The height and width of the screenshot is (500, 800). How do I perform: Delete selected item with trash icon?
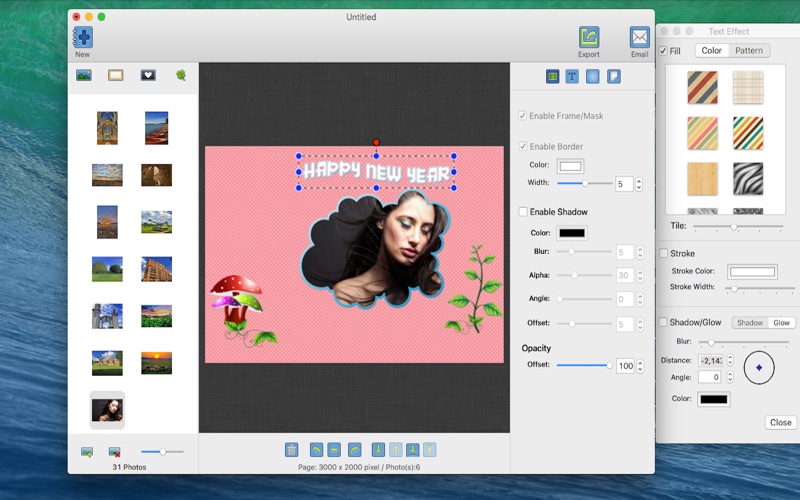click(x=291, y=449)
